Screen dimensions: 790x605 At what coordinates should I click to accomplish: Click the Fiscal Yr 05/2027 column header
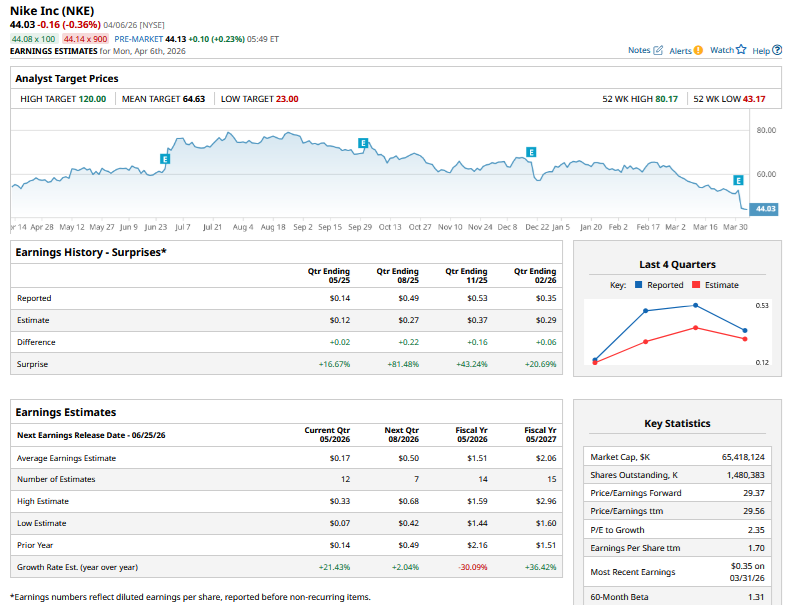tap(540, 435)
